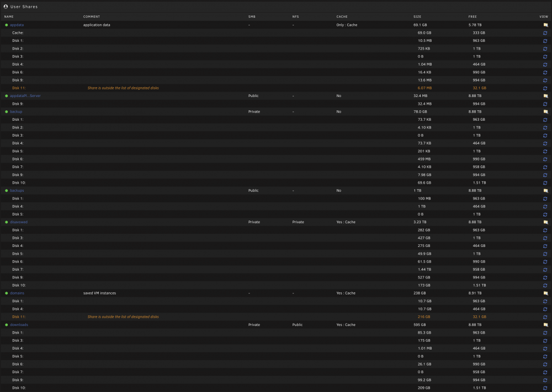Screen dimensions: 552x392
Task: Click the 69.1 GB appdata size
Action: 420,25
